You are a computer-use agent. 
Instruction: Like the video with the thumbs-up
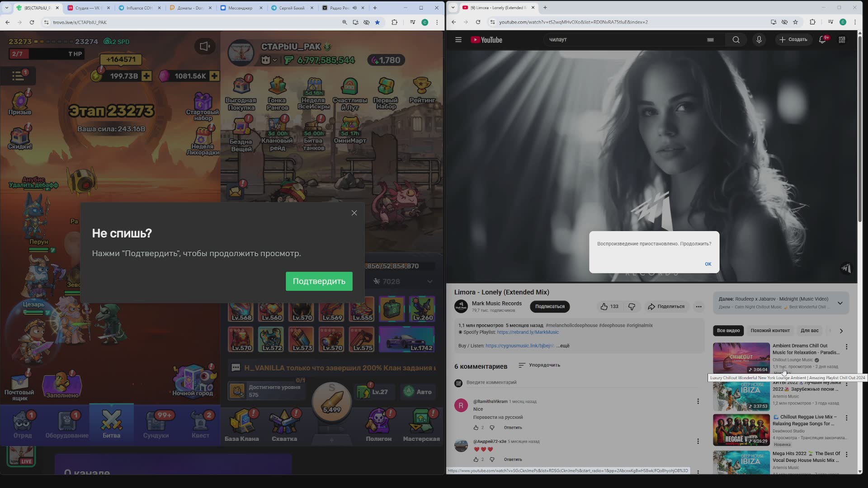605,306
